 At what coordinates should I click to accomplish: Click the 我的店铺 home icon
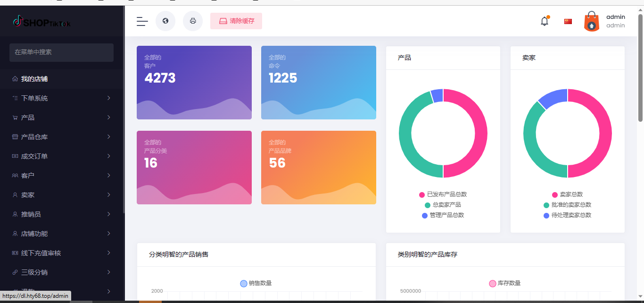(x=16, y=78)
